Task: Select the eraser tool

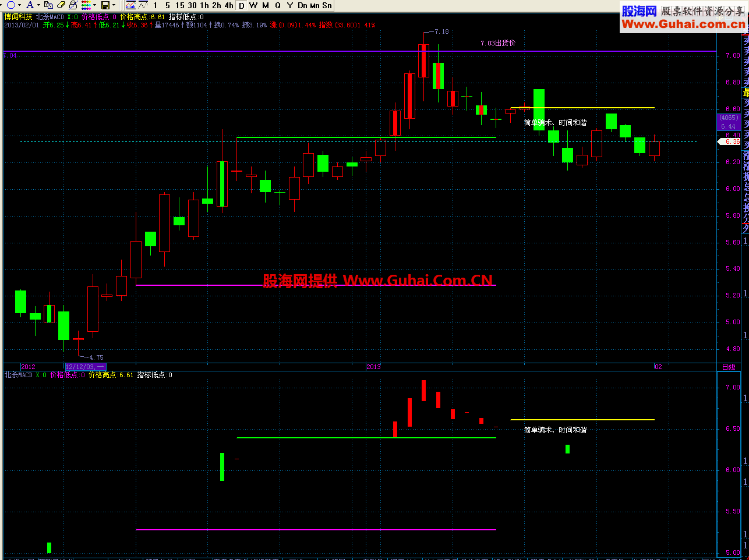Action: (61, 5)
